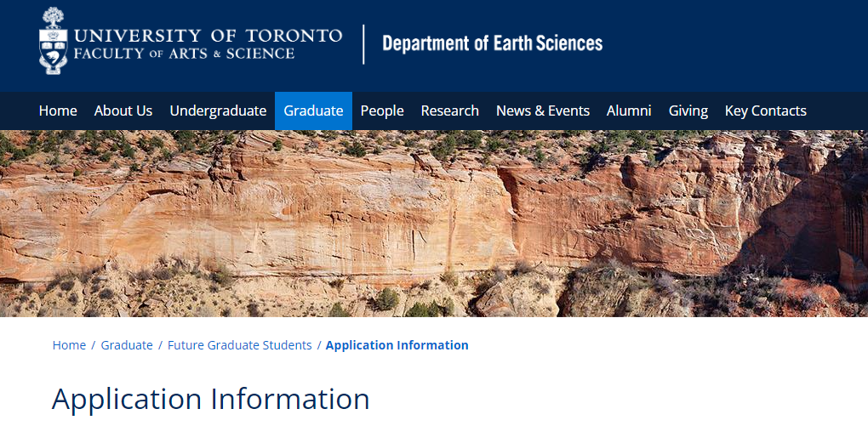The width and height of the screenshot is (868, 443).
Task: Click the Home breadcrumb link
Action: pos(69,345)
